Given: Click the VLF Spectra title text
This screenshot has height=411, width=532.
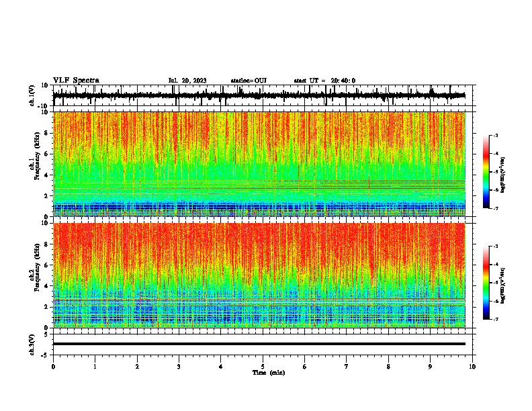Looking at the screenshot, I should pos(76,80).
